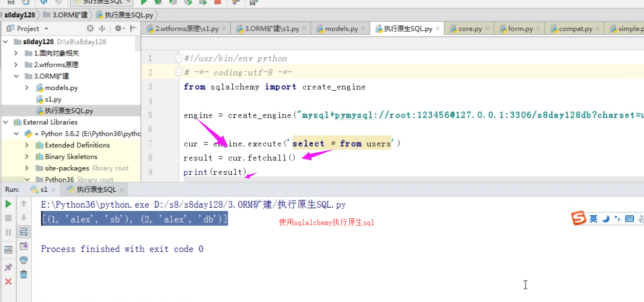The height and width of the screenshot is (302, 644).
Task: Toggle the Pin Tab icon in the Run panel
Action: click(x=8, y=267)
